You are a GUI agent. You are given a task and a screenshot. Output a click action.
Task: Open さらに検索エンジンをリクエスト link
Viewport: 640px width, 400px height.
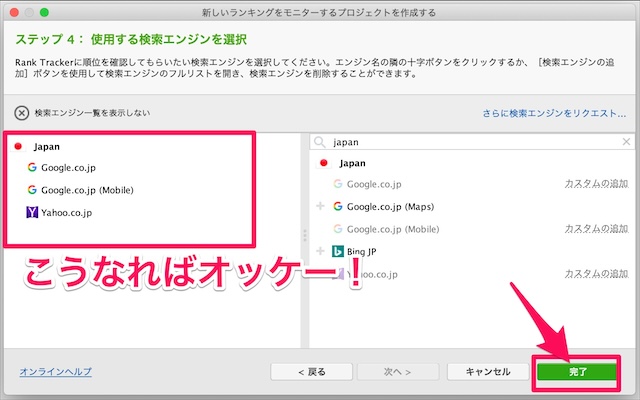[x=554, y=113]
